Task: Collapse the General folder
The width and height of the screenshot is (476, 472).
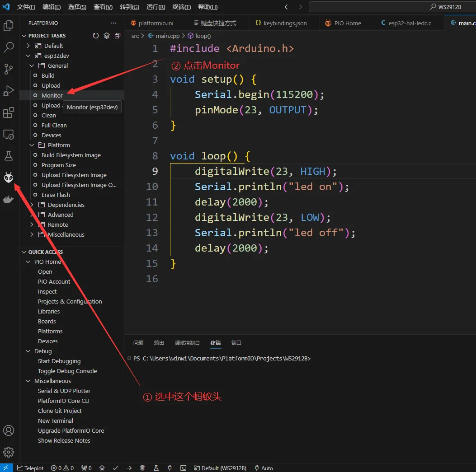Action: tap(32, 65)
